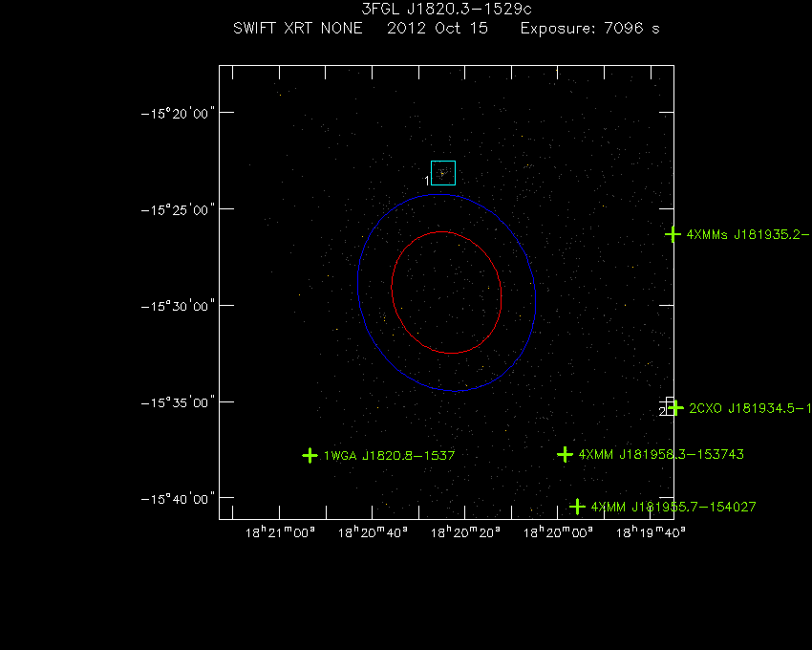812x650 pixels.
Task: Click the Exposure: 7096 s text
Action: tap(589, 28)
